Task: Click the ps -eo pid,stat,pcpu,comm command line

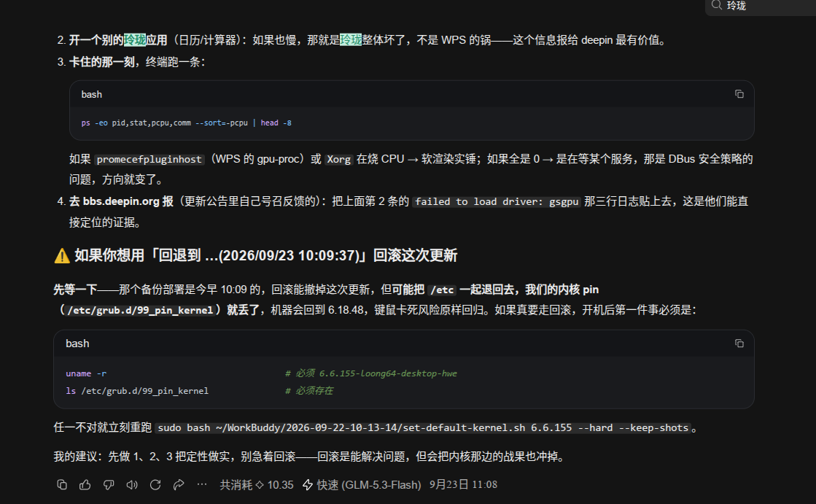Action: click(186, 123)
